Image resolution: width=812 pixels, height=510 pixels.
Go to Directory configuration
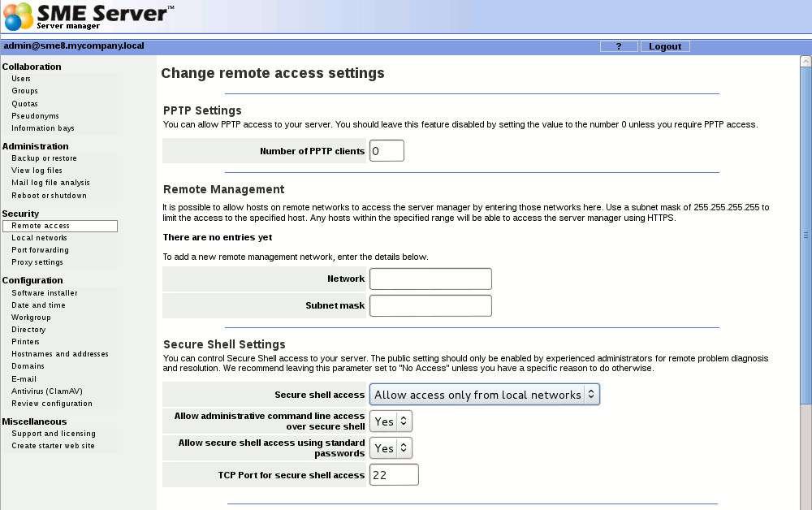click(28, 330)
